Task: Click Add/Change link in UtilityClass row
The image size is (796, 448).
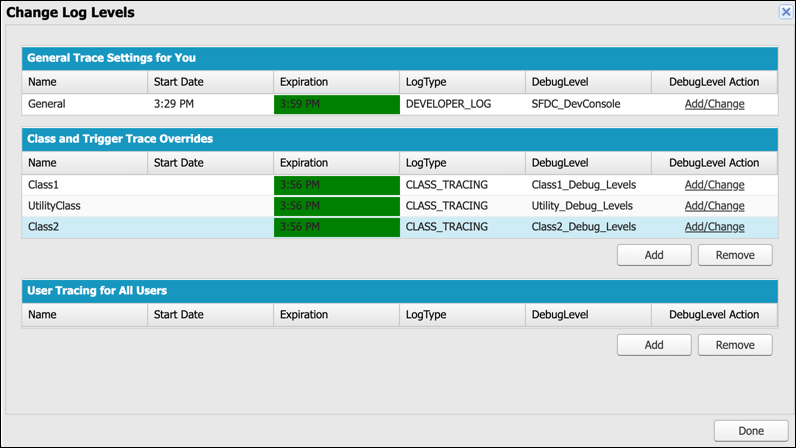Action: [x=714, y=206]
